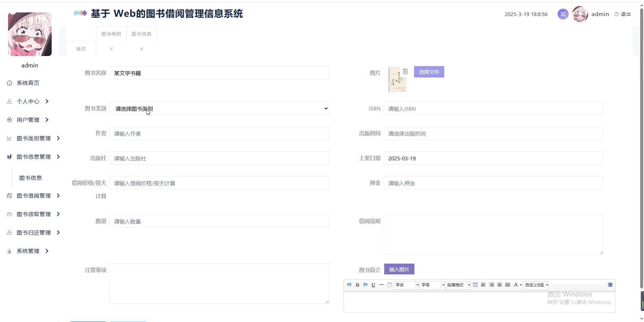
Task: Open 系统首页 from the sidebar
Action: point(28,83)
